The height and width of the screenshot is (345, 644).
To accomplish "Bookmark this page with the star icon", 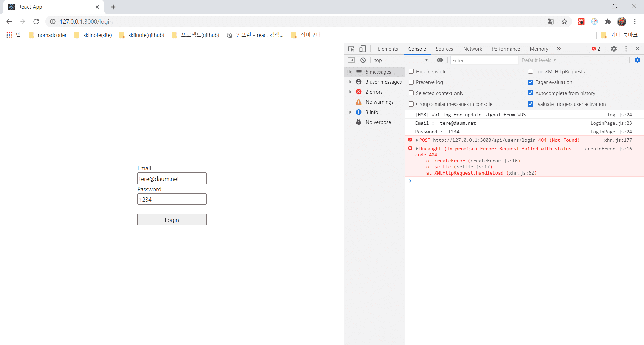I will pyautogui.click(x=564, y=22).
